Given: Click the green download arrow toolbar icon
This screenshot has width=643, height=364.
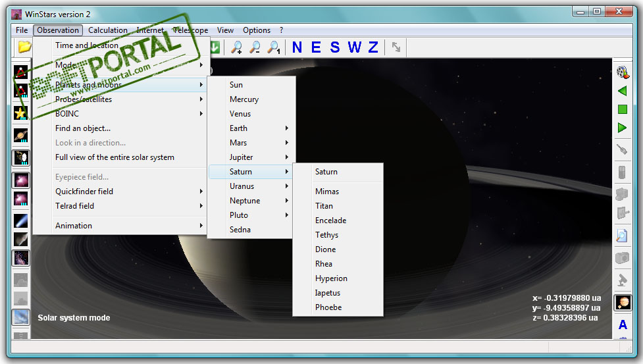Looking at the screenshot, I should coord(215,47).
